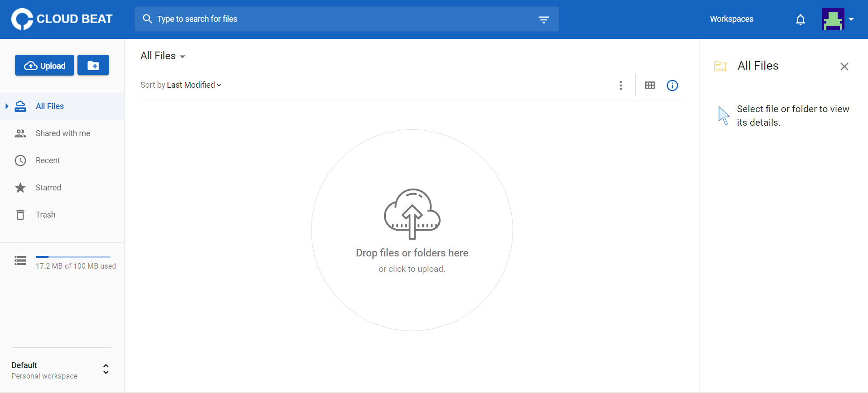Click the Trash bin icon
The width and height of the screenshot is (868, 393).
point(20,215)
